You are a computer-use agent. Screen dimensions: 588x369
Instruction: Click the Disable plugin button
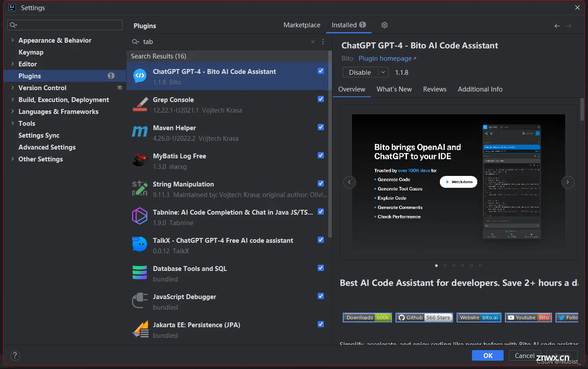click(x=360, y=72)
